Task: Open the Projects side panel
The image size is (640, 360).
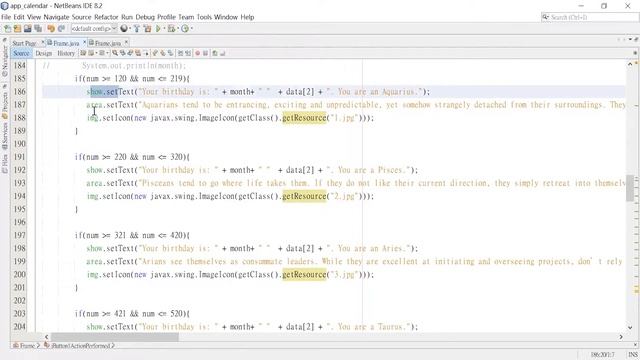Action: coord(5,105)
